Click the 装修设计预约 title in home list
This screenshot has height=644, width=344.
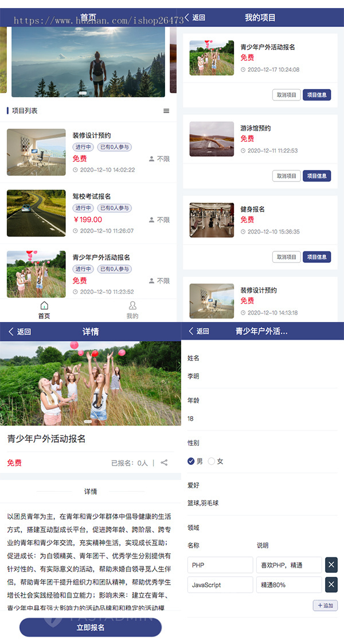click(x=91, y=135)
